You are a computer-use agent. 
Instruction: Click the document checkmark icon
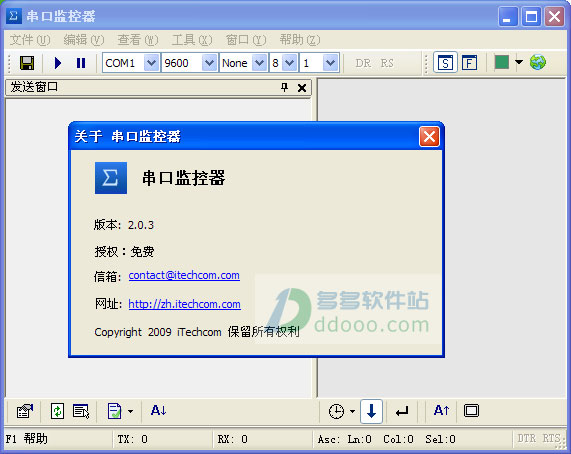coord(115,411)
